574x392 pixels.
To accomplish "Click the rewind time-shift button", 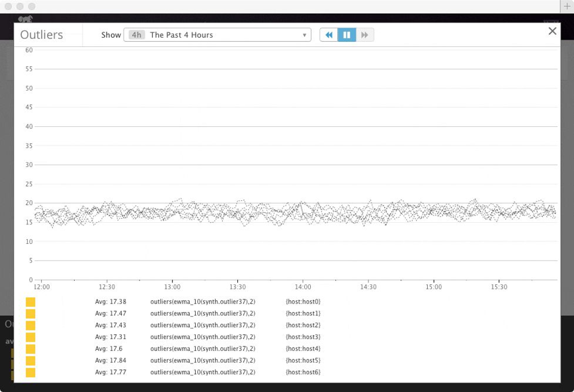I will [x=329, y=35].
